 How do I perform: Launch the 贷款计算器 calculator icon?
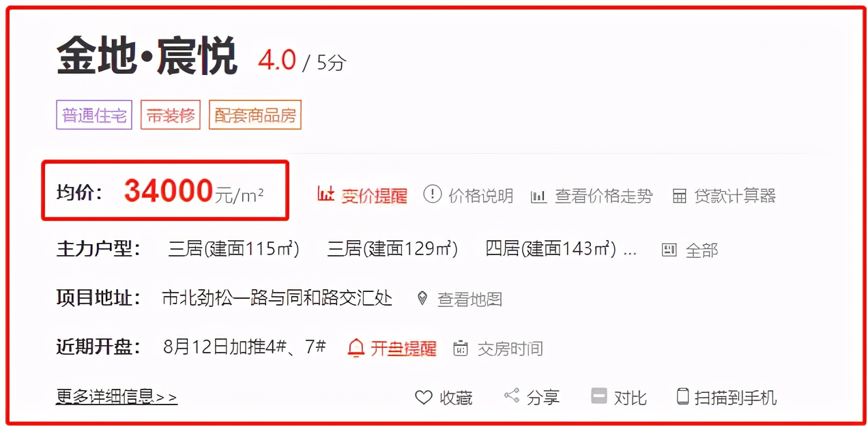(x=679, y=196)
